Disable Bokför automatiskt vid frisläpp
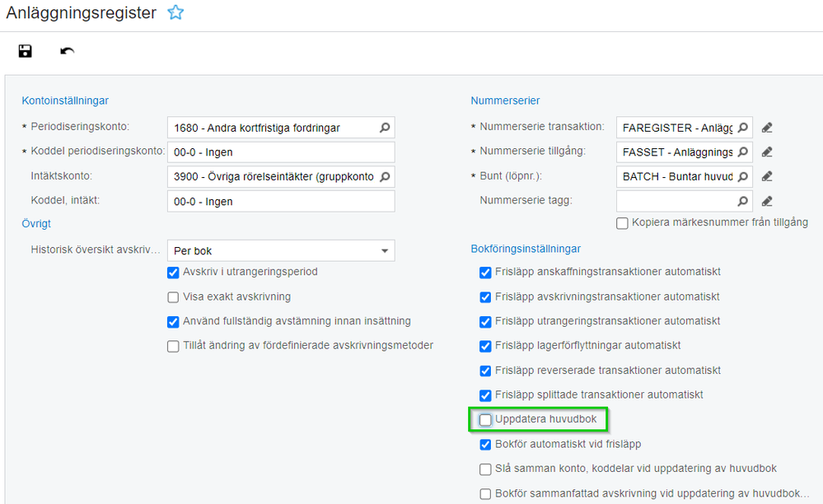This screenshot has height=504, width=823. [x=485, y=445]
